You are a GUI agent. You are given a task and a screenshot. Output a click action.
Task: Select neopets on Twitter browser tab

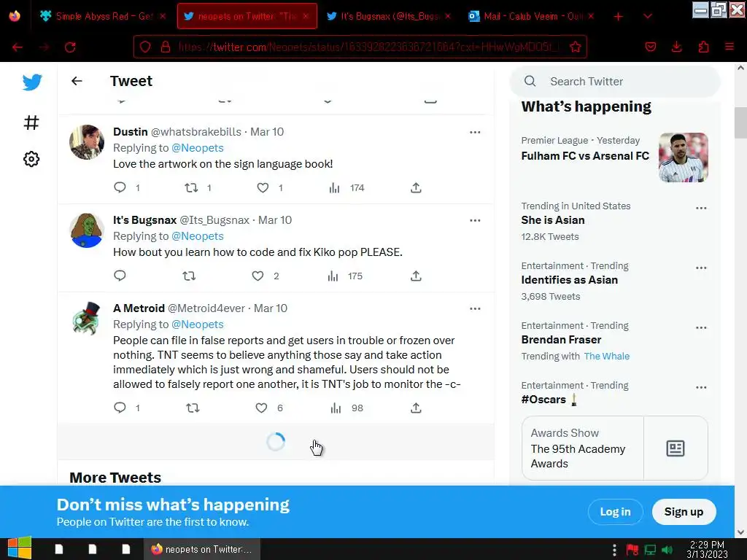[x=247, y=16]
